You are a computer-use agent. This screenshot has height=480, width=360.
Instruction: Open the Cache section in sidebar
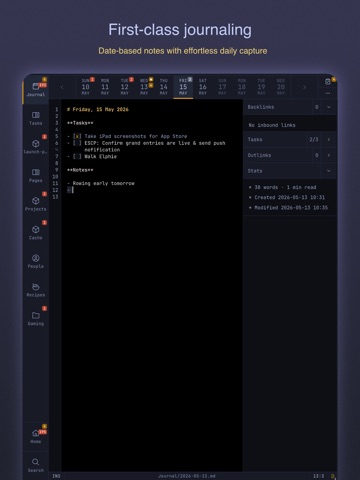click(x=36, y=233)
